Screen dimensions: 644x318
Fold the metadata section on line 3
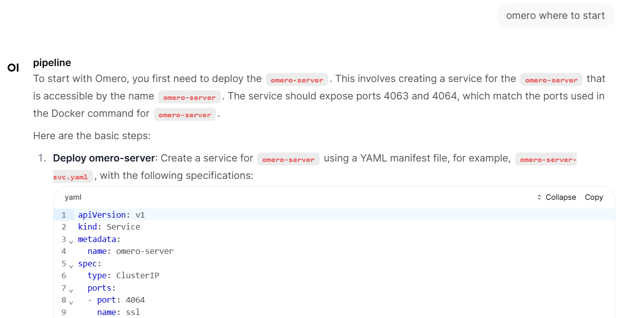coord(71,241)
